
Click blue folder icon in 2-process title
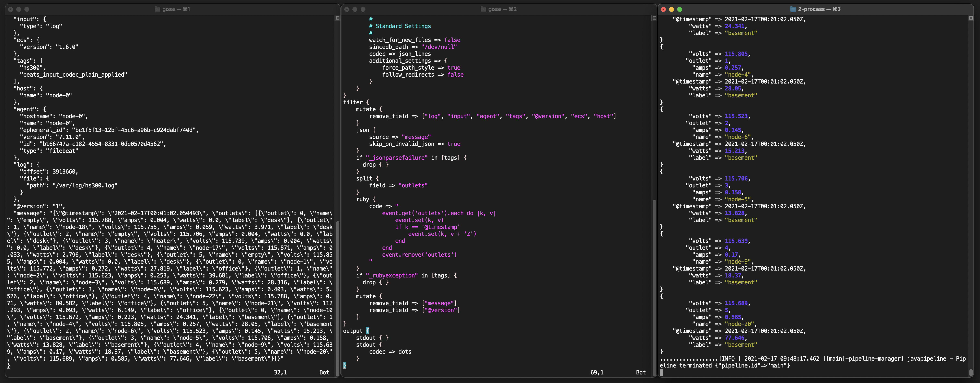[x=793, y=9]
